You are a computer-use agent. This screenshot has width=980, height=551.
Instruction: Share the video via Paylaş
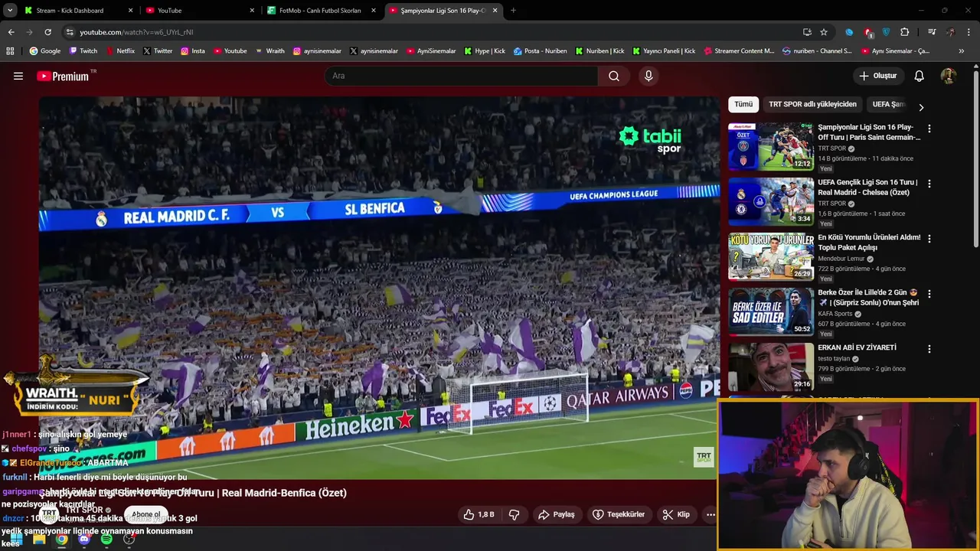(557, 514)
